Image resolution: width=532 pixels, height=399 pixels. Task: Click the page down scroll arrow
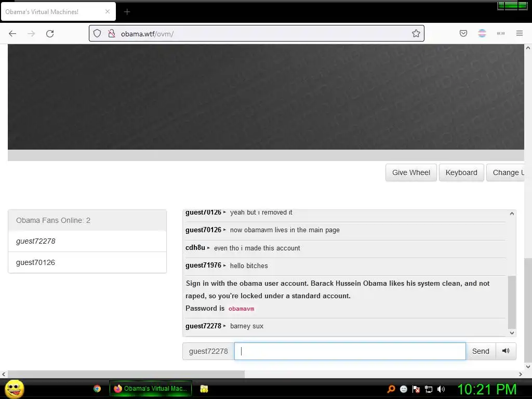coord(528,366)
